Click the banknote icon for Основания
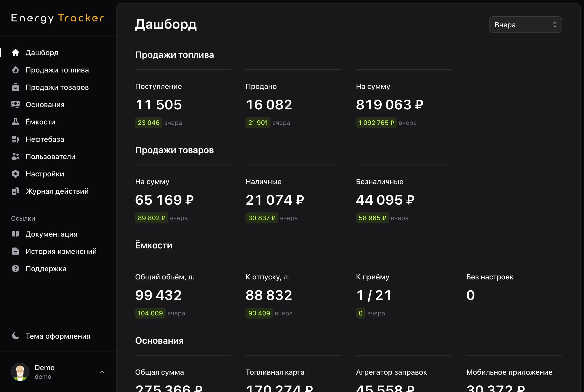The width and height of the screenshot is (584, 392). click(x=16, y=105)
